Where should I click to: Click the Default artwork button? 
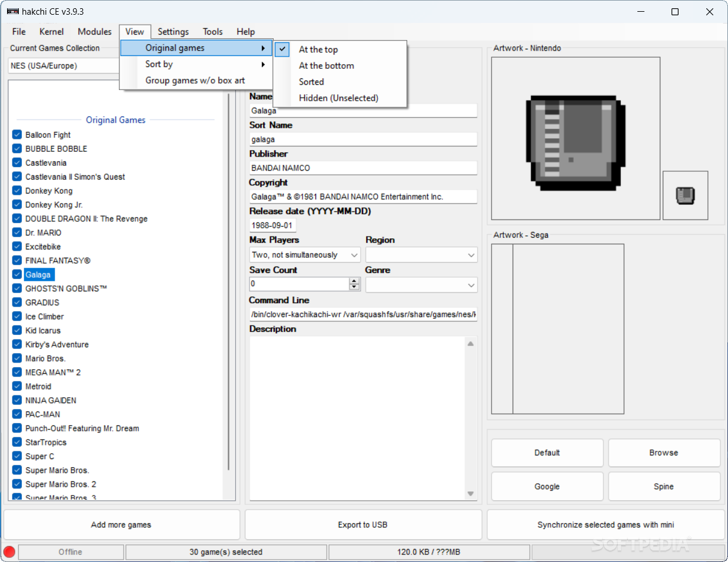click(x=547, y=453)
